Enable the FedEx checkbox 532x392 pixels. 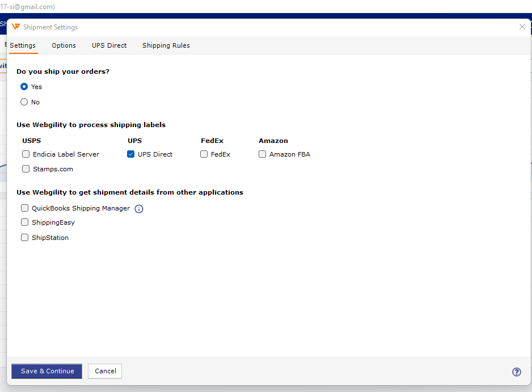[x=204, y=154]
